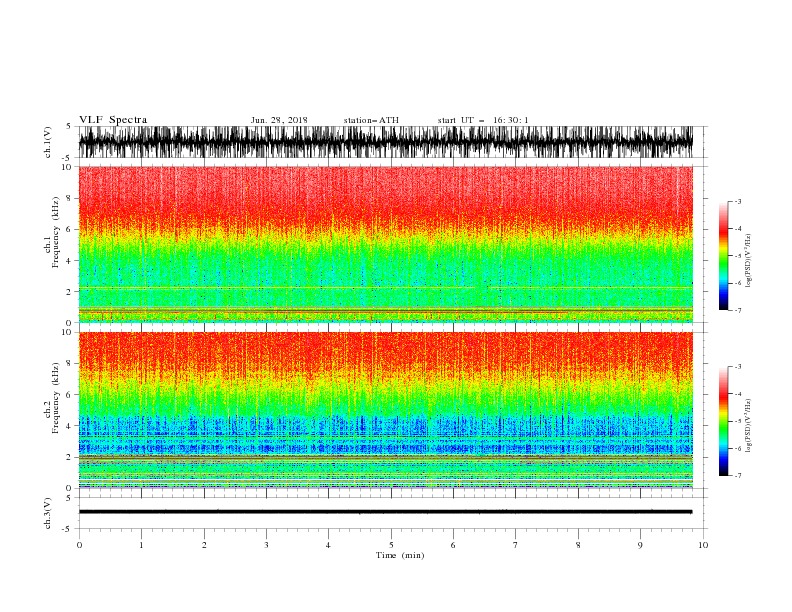Click the yellow 2 kHz line in ch.1 spectrogram

385,288
